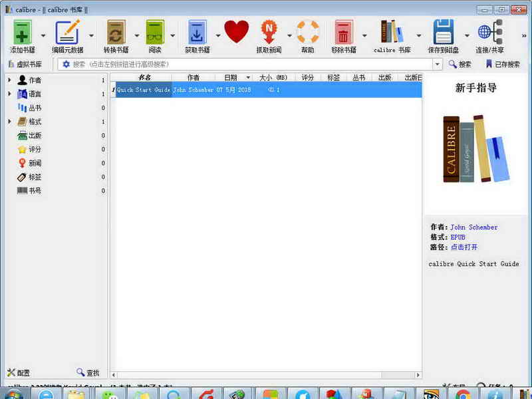Click the 添加书籍 add books icon
Image resolution: width=532 pixels, height=399 pixels.
click(x=23, y=32)
